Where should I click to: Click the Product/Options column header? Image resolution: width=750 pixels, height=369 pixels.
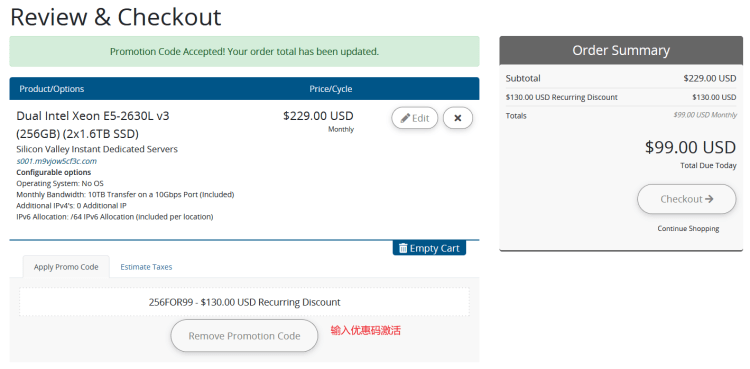[x=52, y=89]
